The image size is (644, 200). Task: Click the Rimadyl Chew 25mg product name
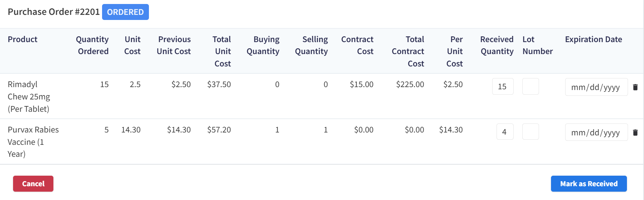pos(29,97)
